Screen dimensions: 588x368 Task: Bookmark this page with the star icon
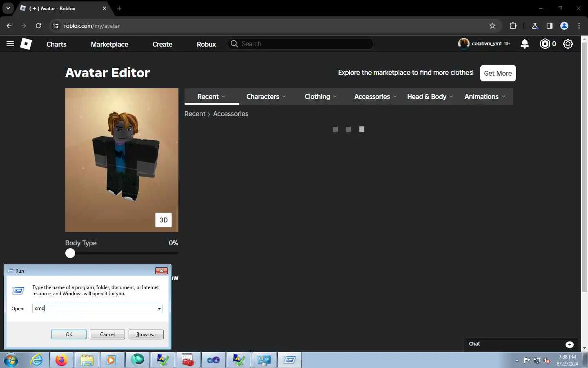(492, 26)
